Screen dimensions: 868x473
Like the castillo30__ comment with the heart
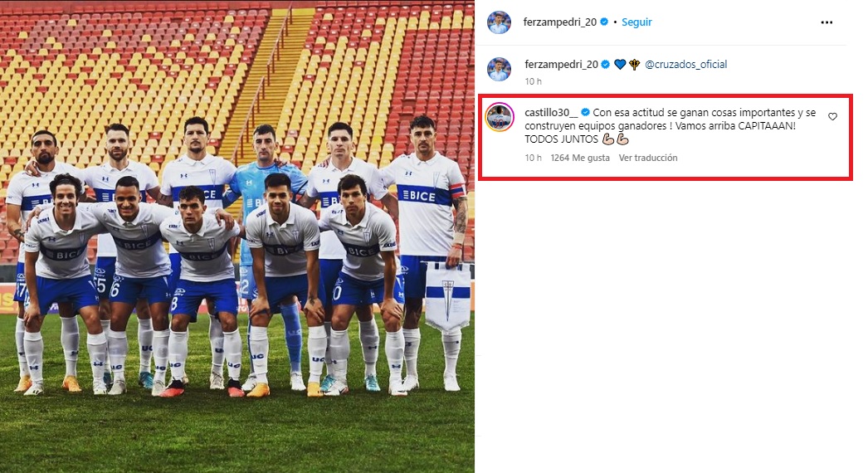point(832,116)
